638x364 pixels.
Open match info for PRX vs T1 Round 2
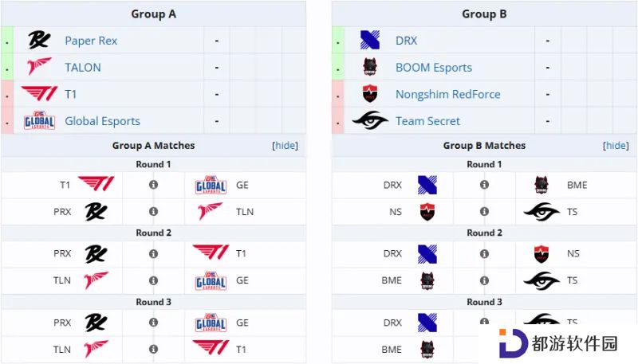click(x=153, y=254)
